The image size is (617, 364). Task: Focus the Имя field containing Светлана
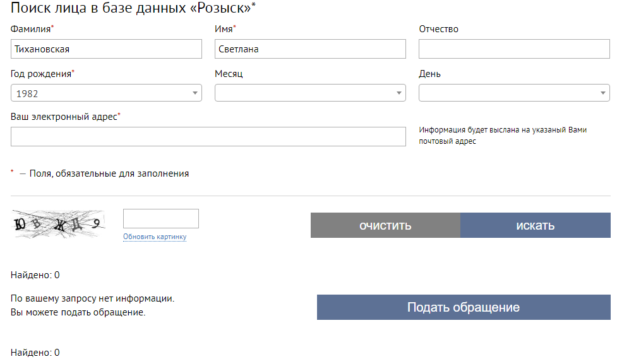coord(310,49)
